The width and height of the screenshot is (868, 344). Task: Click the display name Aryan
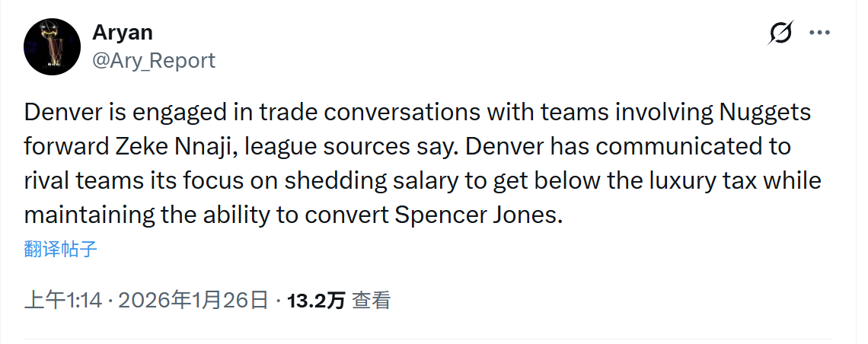click(x=122, y=33)
